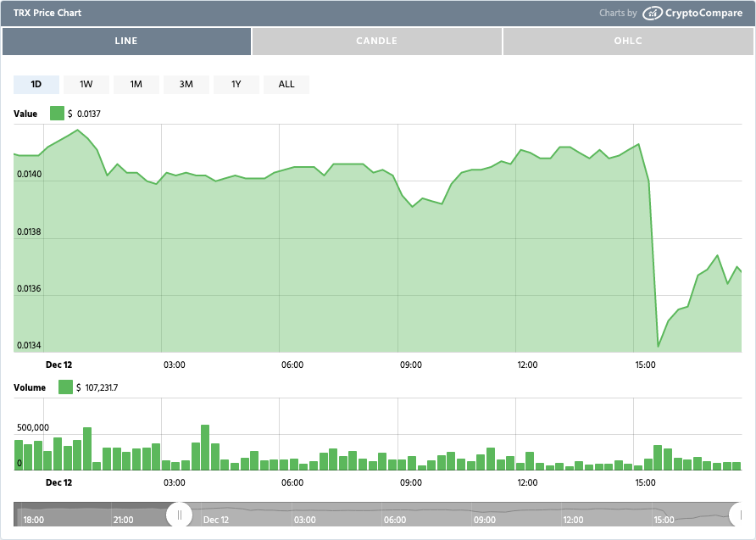Image resolution: width=756 pixels, height=540 pixels.
Task: Click the 500,000 volume axis label
Action: click(x=33, y=427)
